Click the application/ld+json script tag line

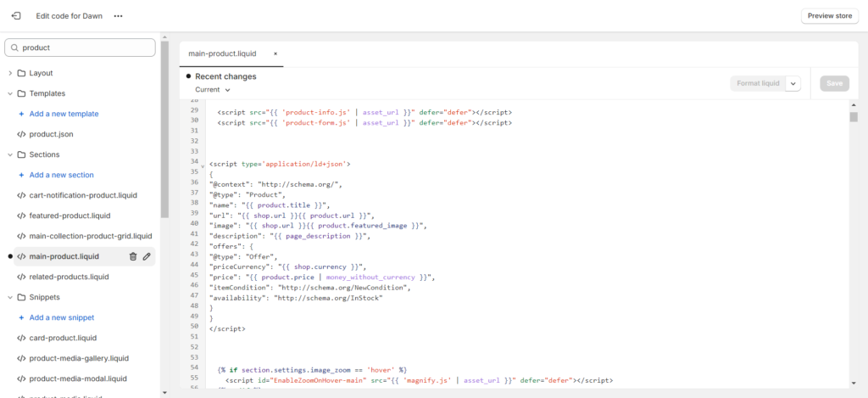click(x=280, y=164)
